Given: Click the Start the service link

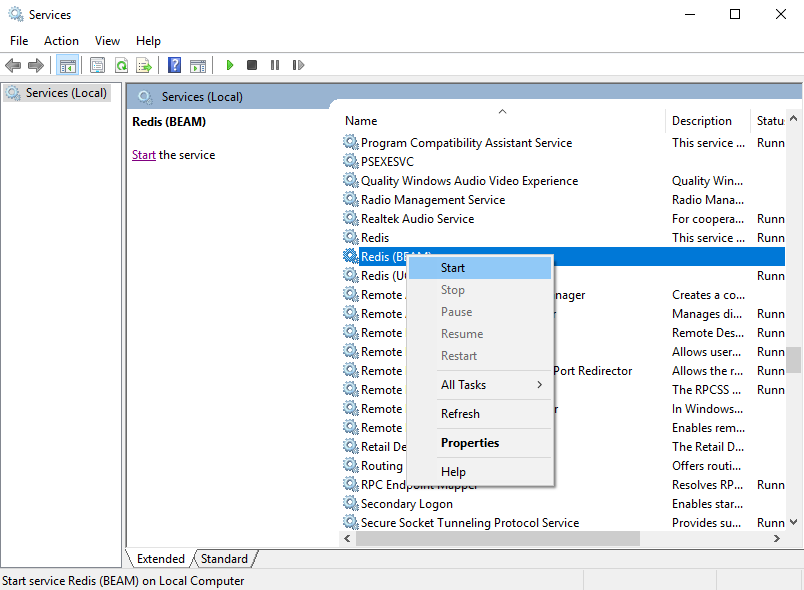Looking at the screenshot, I should click(x=144, y=155).
